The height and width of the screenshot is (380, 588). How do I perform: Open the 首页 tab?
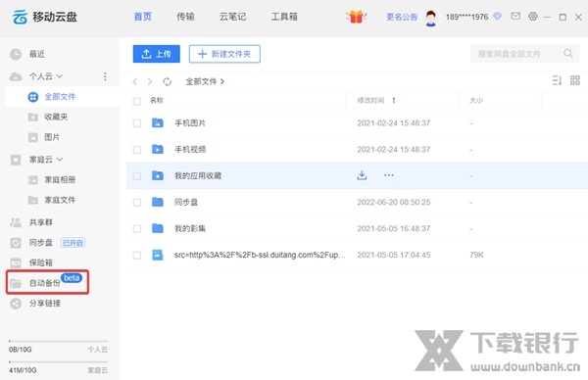pos(142,17)
